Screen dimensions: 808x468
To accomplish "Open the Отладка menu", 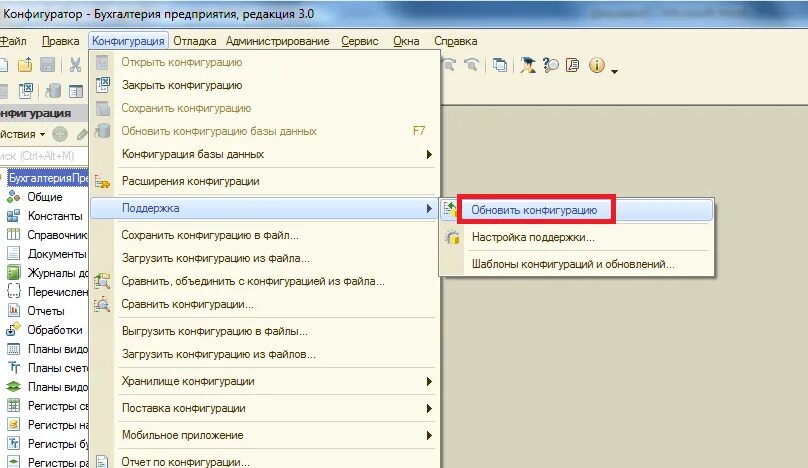I will 194,41.
